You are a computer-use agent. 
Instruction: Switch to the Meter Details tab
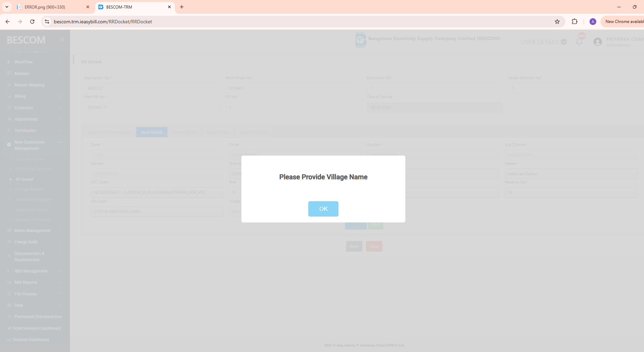(x=185, y=132)
